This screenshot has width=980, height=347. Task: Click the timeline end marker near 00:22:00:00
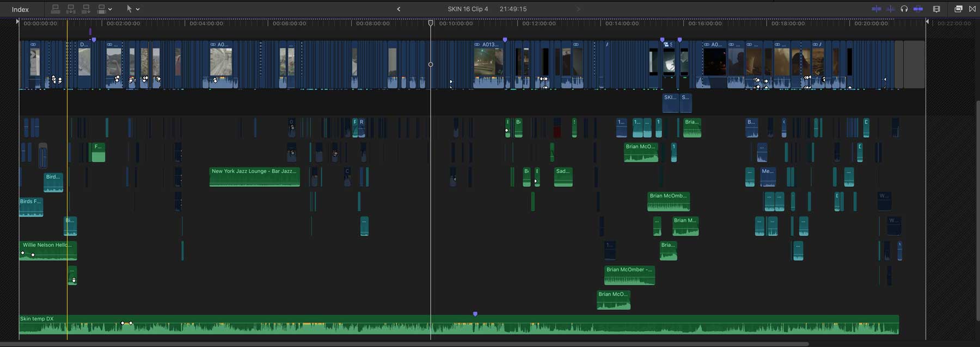927,22
